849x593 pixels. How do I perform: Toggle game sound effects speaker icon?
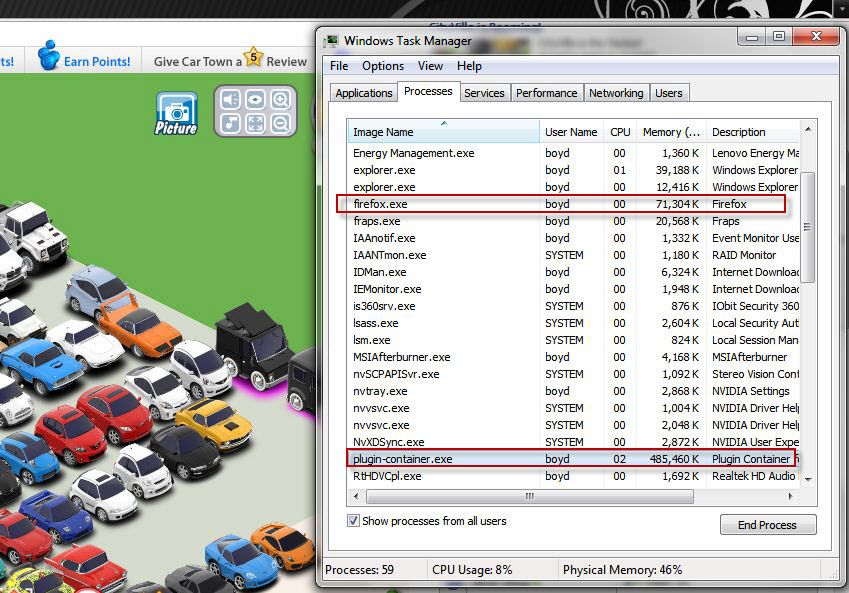click(x=231, y=100)
